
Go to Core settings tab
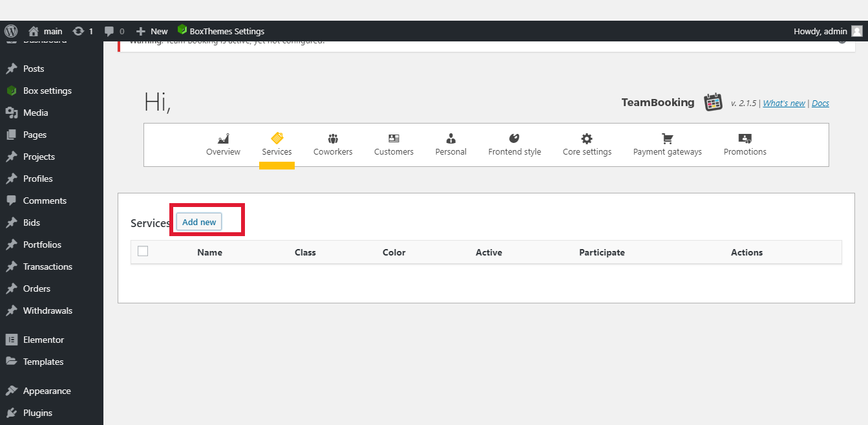pos(587,145)
